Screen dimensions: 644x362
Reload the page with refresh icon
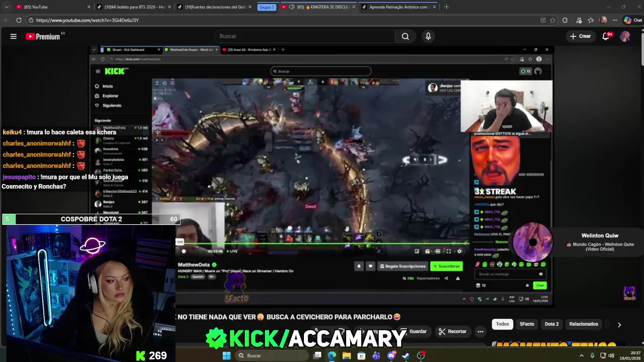[19, 20]
